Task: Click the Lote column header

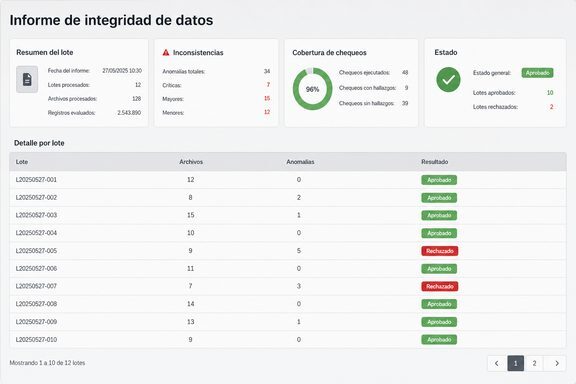Action: [22, 162]
